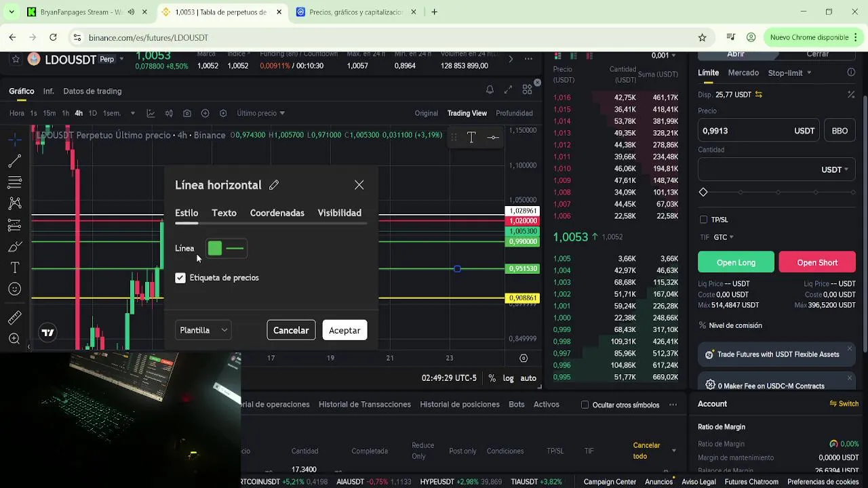Click the Precio input field 0,9913

coord(759,131)
